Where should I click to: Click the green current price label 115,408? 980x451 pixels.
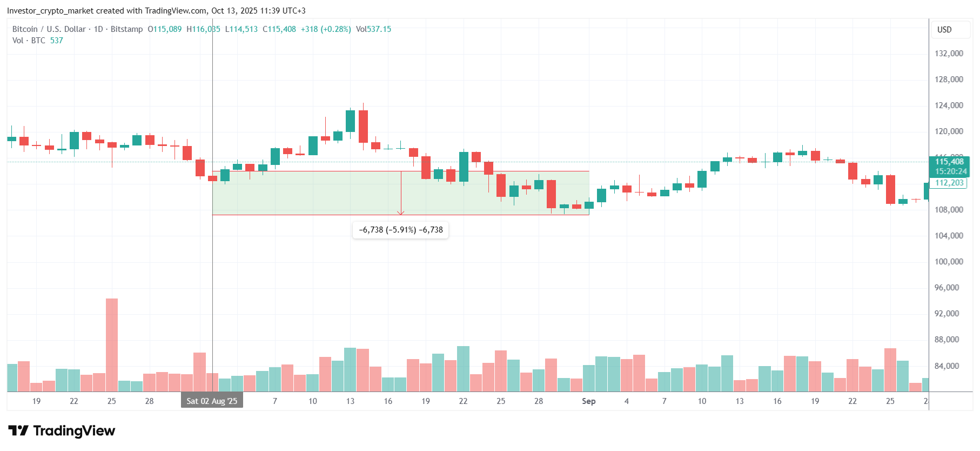tap(949, 162)
